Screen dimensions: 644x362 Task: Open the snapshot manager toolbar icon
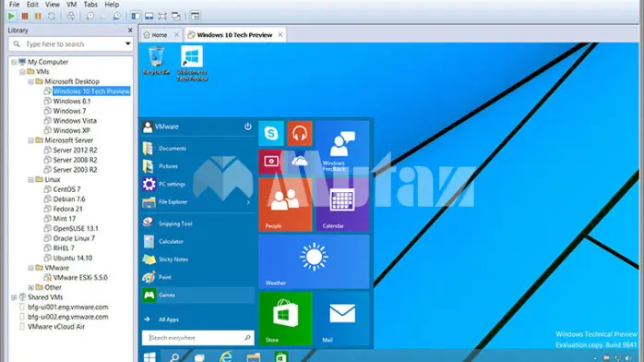coord(116,16)
